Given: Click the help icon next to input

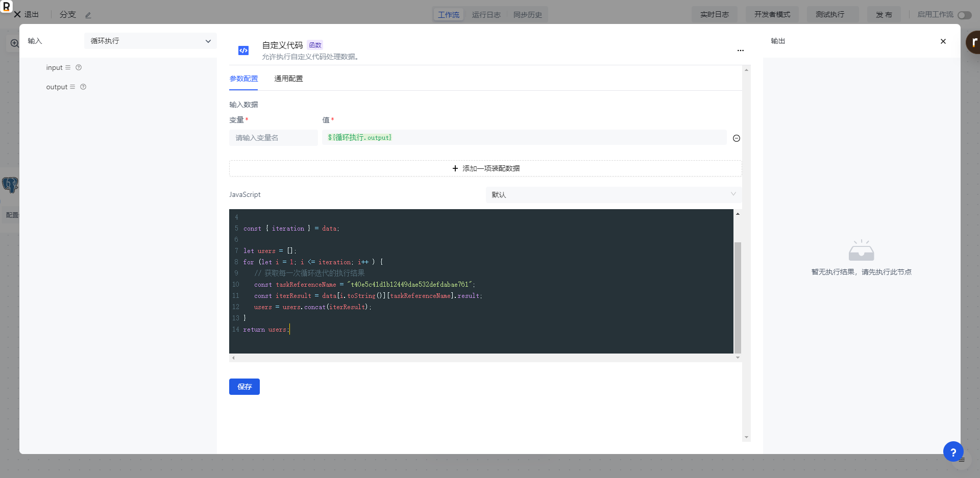Looking at the screenshot, I should pyautogui.click(x=79, y=67).
